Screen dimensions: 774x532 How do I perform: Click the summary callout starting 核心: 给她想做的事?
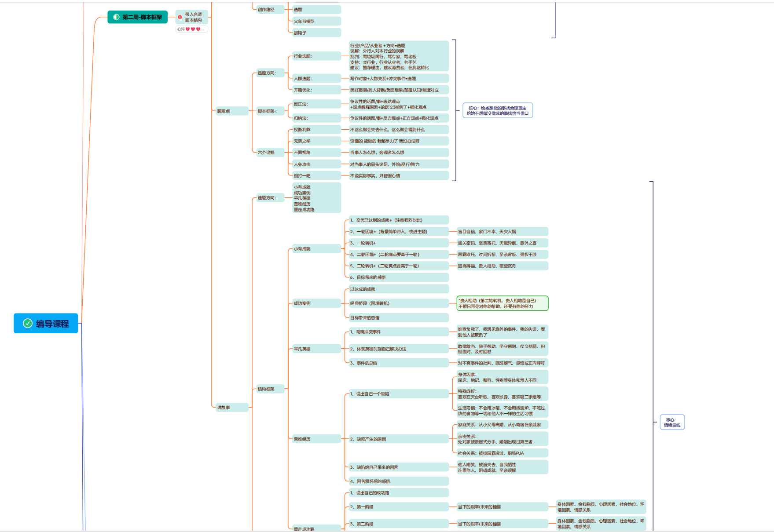pos(497,110)
